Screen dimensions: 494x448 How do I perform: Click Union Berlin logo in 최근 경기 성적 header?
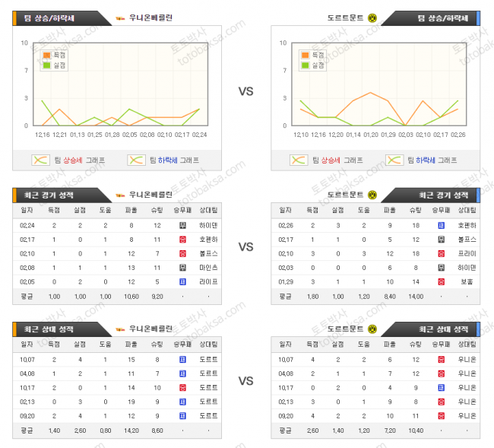click(x=119, y=195)
